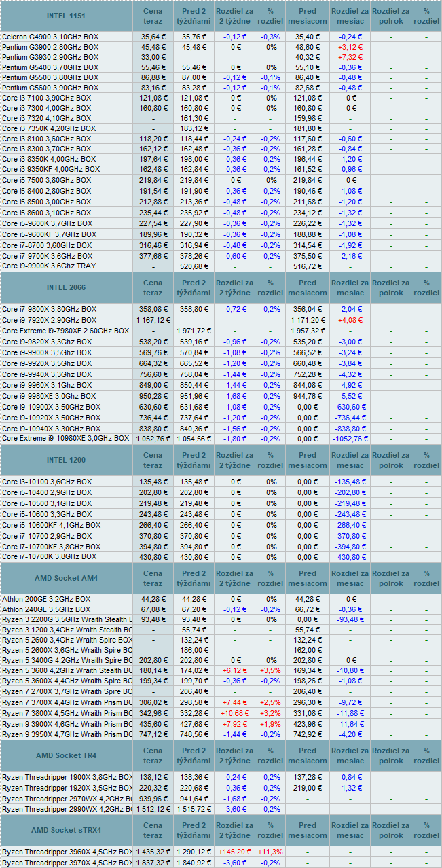Select the AMD Socket AM4 section header
This screenshot has width=442, height=868.
67,579
